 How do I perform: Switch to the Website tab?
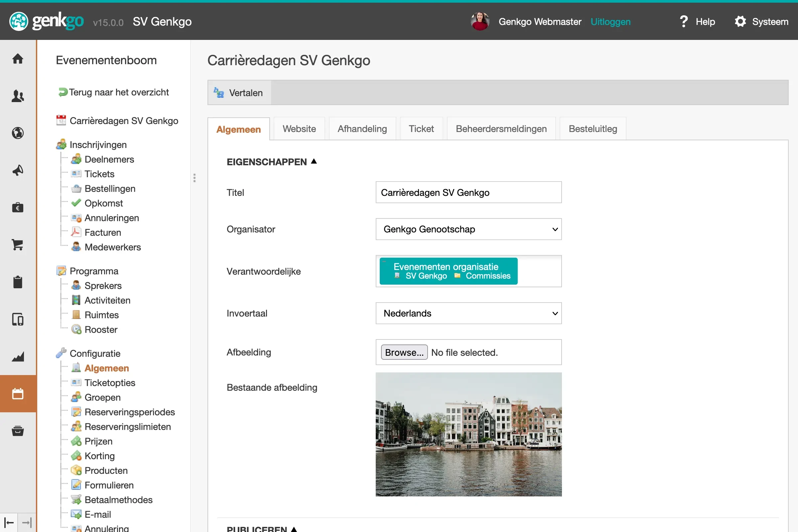click(299, 129)
